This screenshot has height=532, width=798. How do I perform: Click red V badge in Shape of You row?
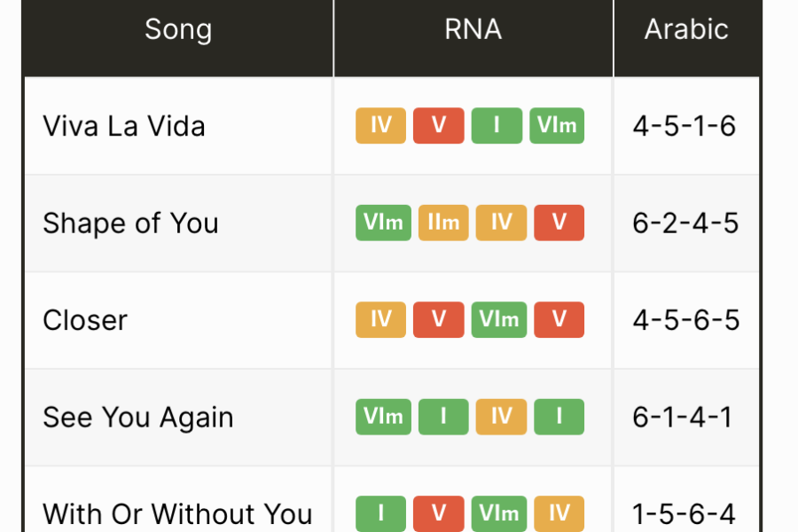coord(559,223)
